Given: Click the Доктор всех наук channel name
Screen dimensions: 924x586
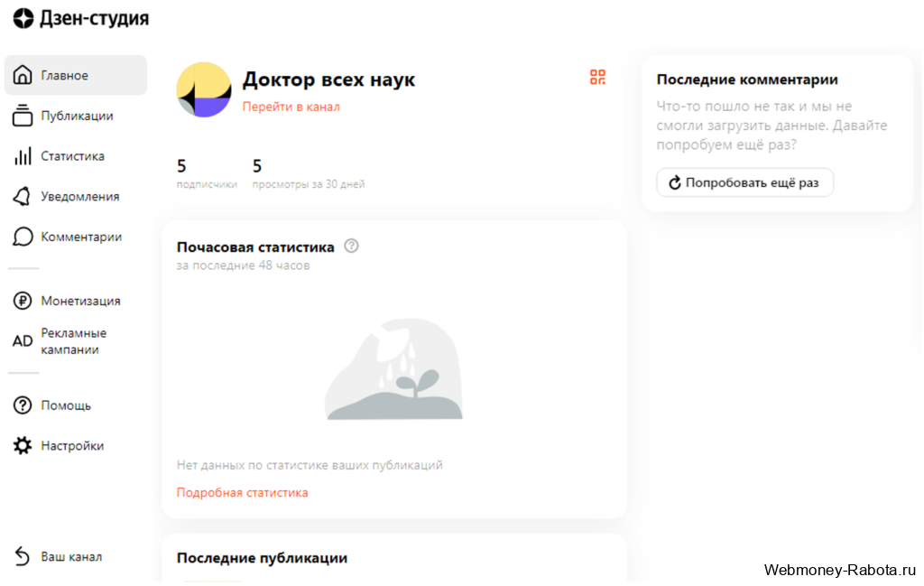Looking at the screenshot, I should tap(328, 79).
